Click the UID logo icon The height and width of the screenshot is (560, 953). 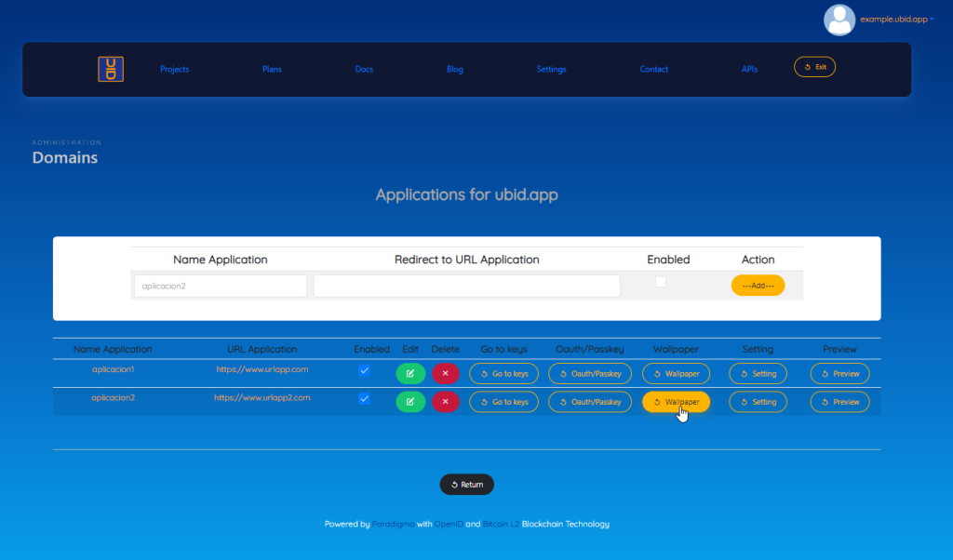(111, 69)
